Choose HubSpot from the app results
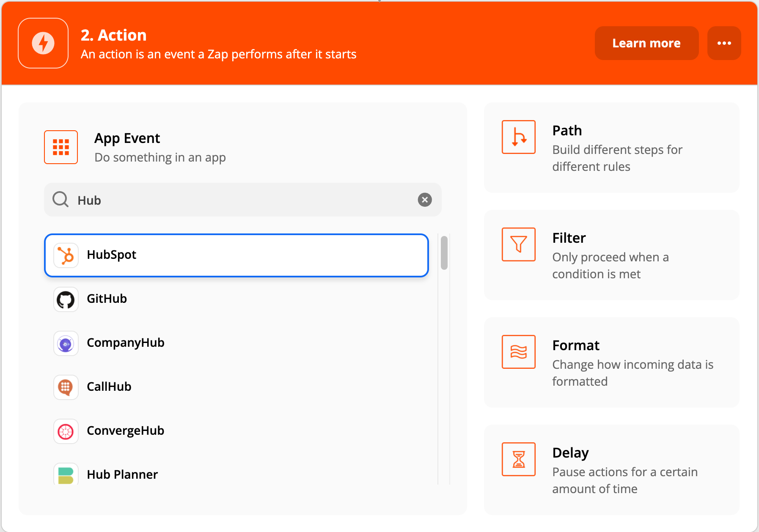Viewport: 759px width, 532px height. [x=236, y=255]
